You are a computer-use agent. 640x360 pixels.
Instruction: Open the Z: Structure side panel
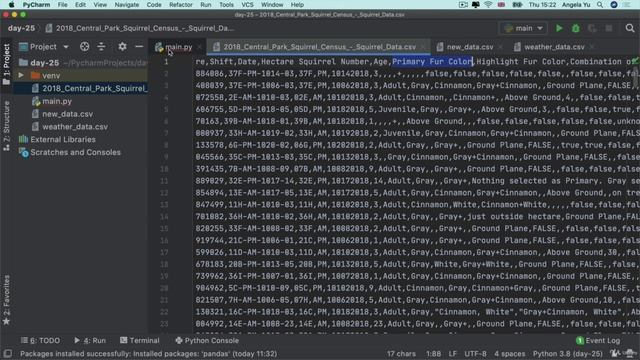click(6, 125)
